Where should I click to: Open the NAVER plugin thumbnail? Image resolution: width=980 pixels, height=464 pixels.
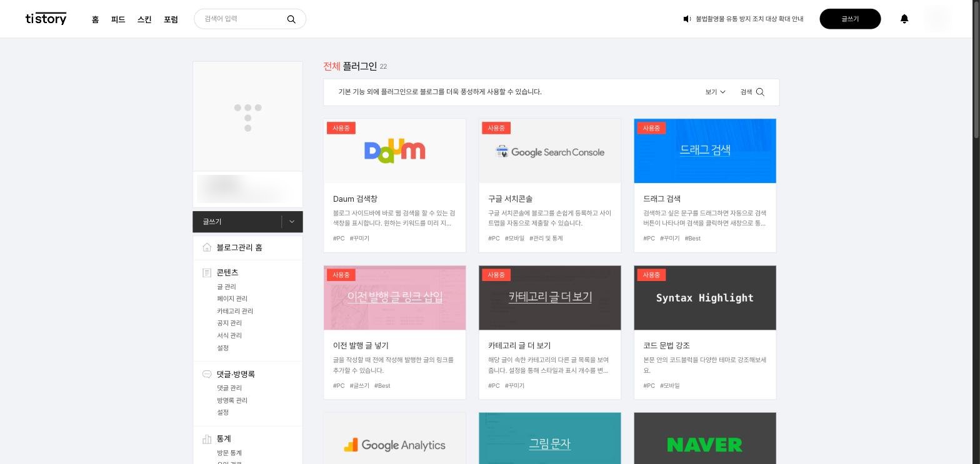pos(705,438)
